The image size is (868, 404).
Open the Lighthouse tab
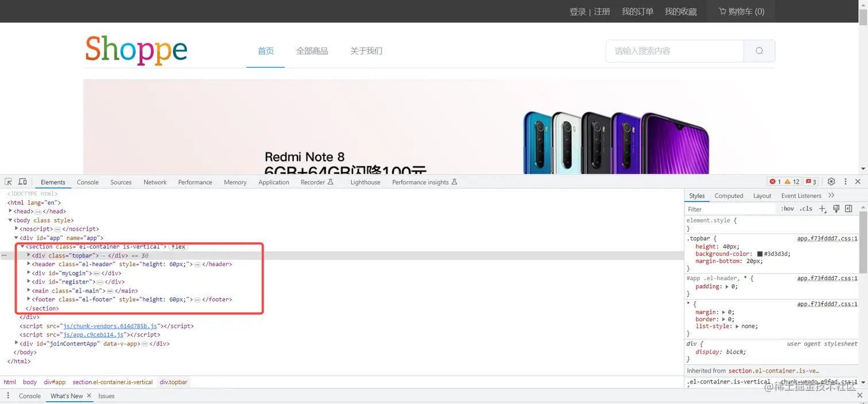[x=366, y=182]
